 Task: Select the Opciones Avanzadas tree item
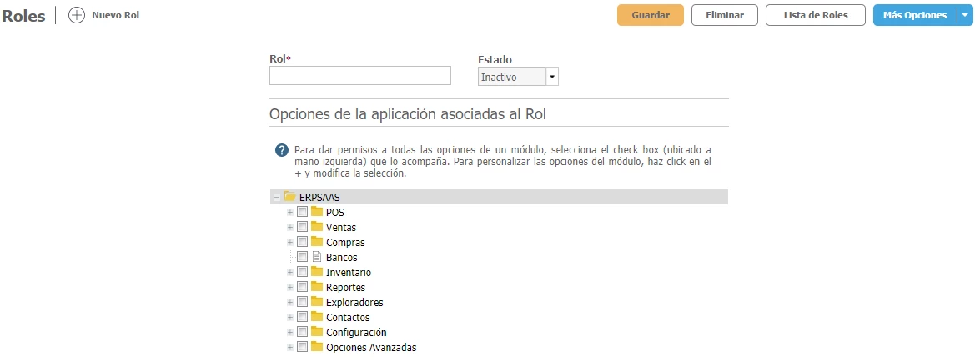pos(371,348)
